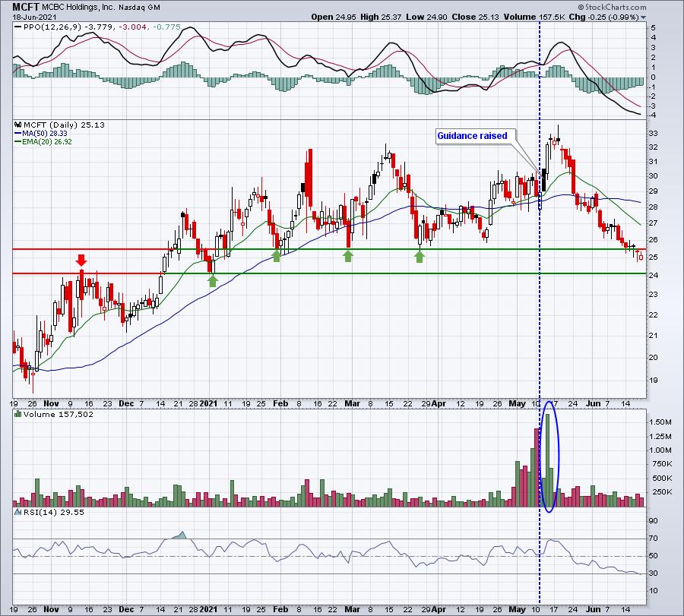Click the 33 label on the price axis
Viewport: 684px width, 616px height.
tap(654, 134)
